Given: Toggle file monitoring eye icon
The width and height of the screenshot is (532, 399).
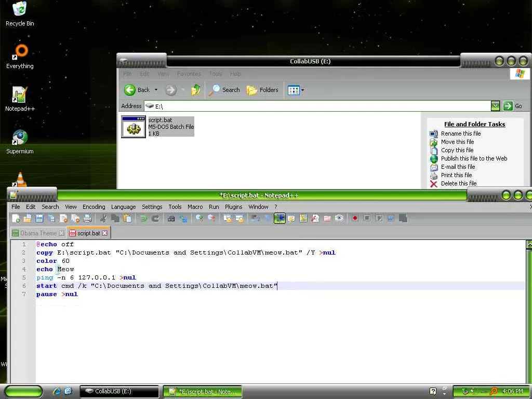Looking at the screenshot, I should pyautogui.click(x=339, y=219).
